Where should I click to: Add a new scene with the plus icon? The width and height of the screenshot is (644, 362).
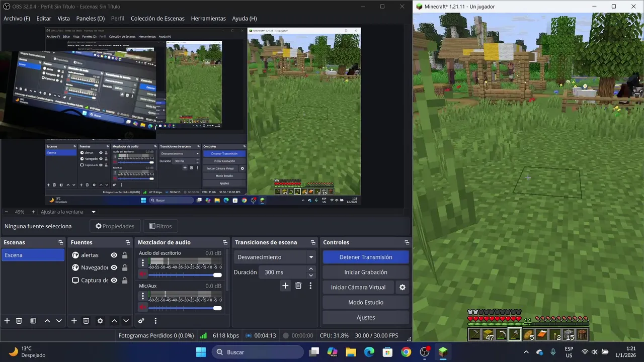coord(7,321)
